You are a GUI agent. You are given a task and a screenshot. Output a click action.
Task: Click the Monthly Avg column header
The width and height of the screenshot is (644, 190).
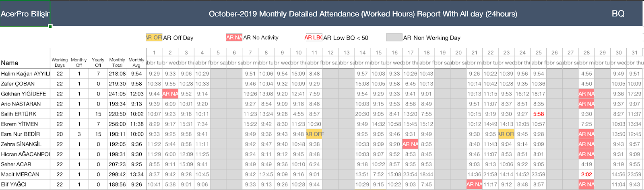tap(136, 62)
